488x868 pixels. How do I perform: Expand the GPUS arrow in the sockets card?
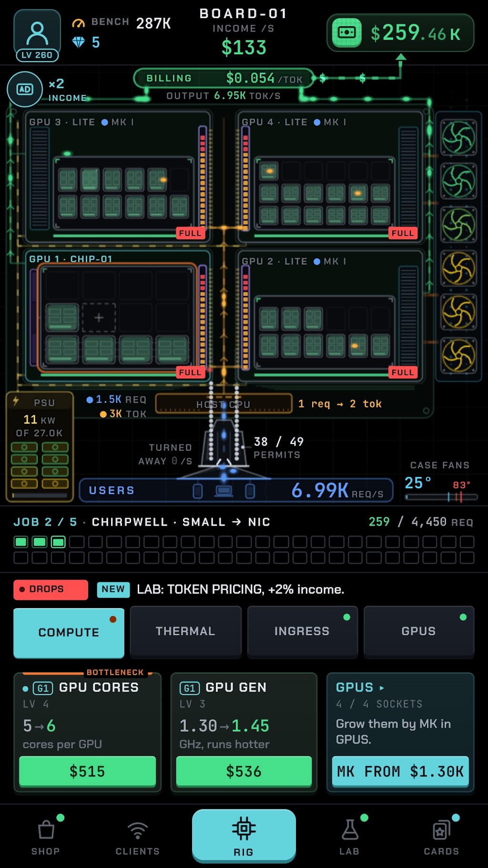coord(382,688)
